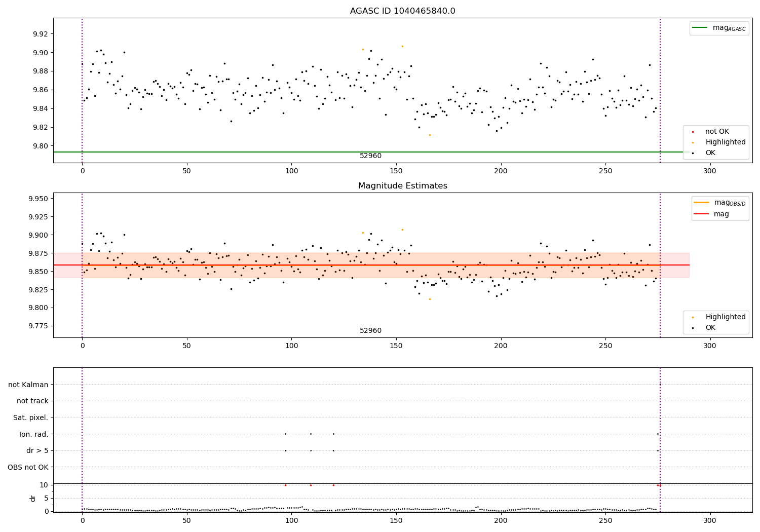This screenshot has width=760, height=532.
Task: Click the green mag AGASC legend line
Action: pyautogui.click(x=700, y=28)
